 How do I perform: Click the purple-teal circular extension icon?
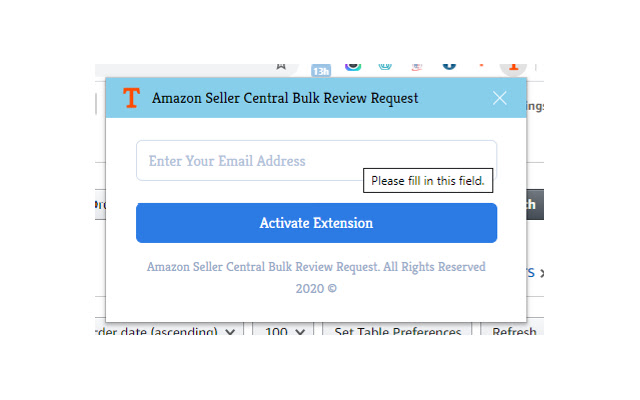click(353, 65)
